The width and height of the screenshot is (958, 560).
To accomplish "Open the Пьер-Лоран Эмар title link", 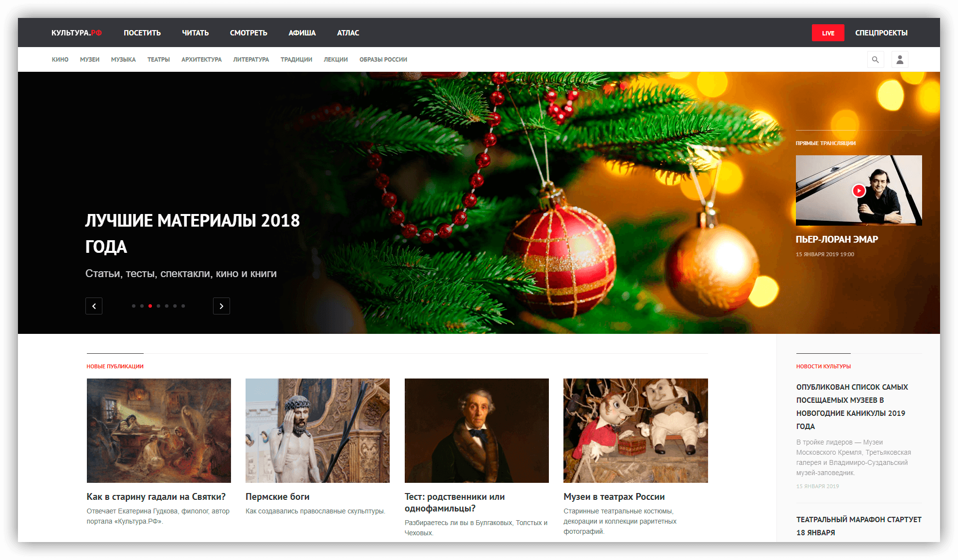I will [837, 239].
